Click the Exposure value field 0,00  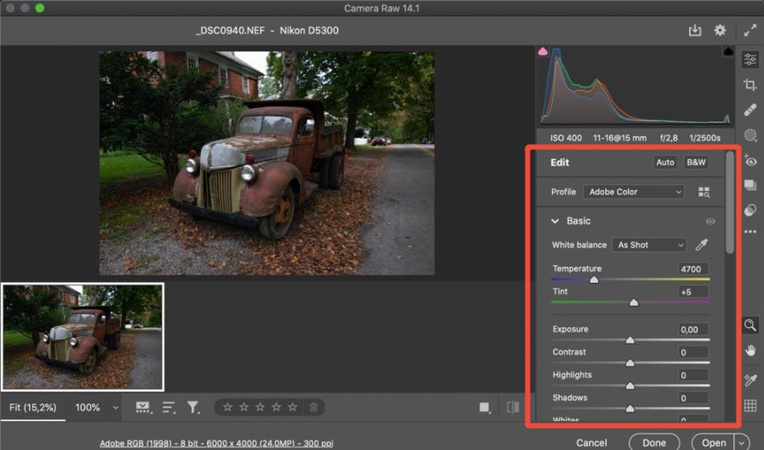point(693,329)
